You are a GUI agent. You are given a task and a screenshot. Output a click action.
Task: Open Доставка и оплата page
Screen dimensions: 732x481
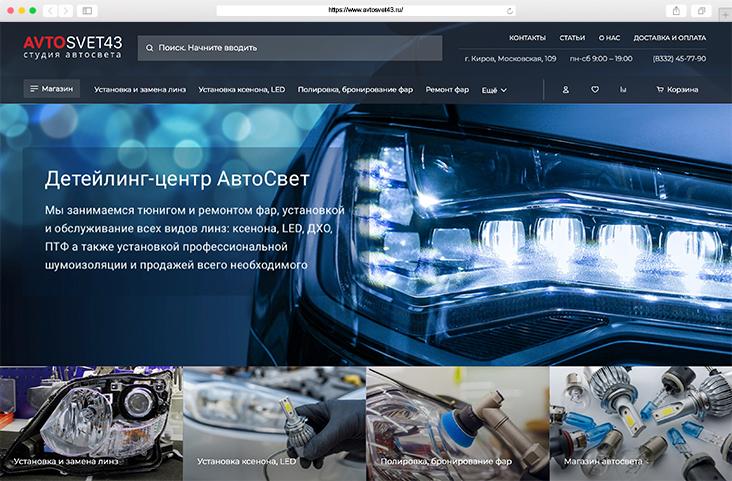(669, 37)
